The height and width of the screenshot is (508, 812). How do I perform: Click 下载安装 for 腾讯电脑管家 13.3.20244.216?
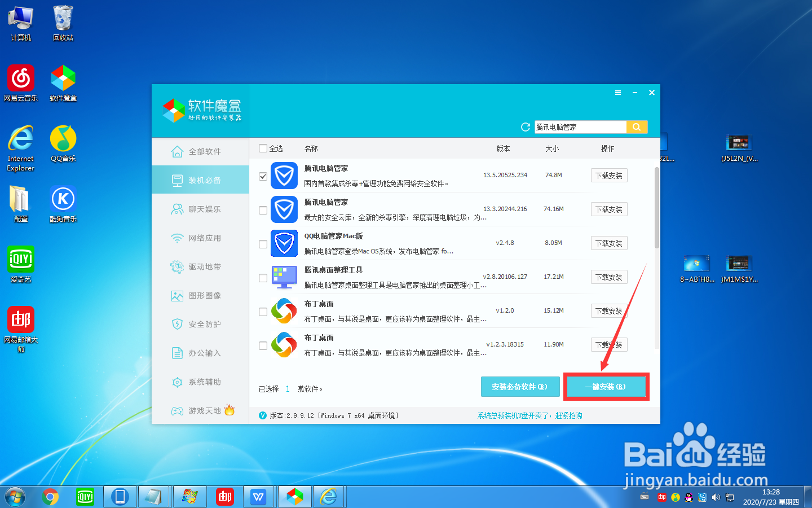(609, 209)
